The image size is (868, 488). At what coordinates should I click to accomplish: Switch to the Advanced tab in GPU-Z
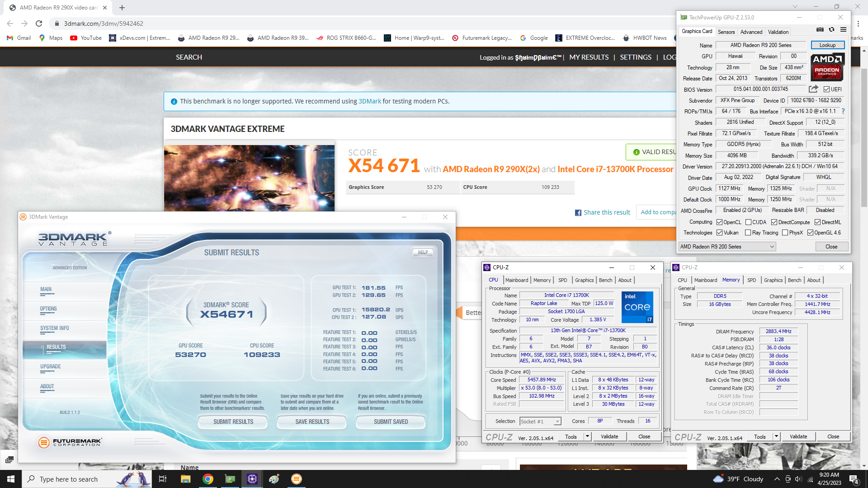click(751, 32)
